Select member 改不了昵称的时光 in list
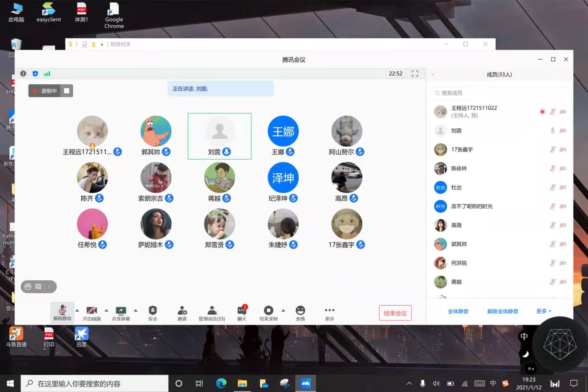The height and width of the screenshot is (392, 588). coord(500,207)
